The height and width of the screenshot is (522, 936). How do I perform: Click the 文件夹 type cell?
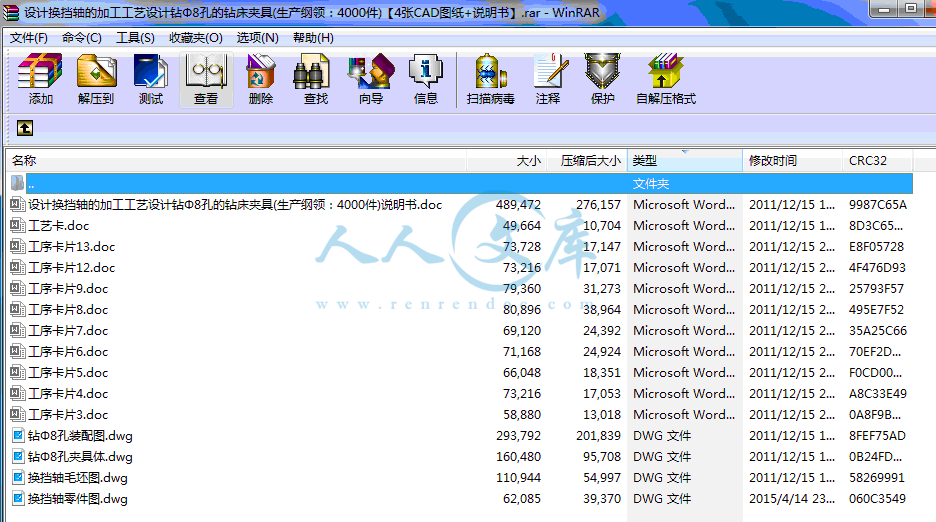[651, 184]
